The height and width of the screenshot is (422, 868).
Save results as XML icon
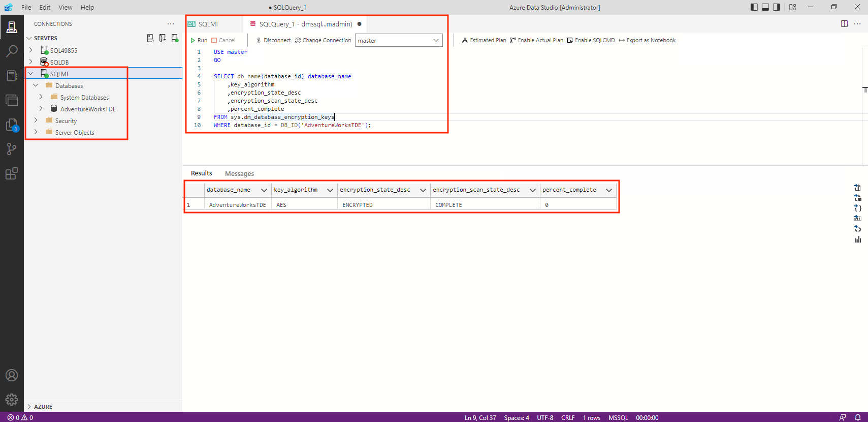857,229
